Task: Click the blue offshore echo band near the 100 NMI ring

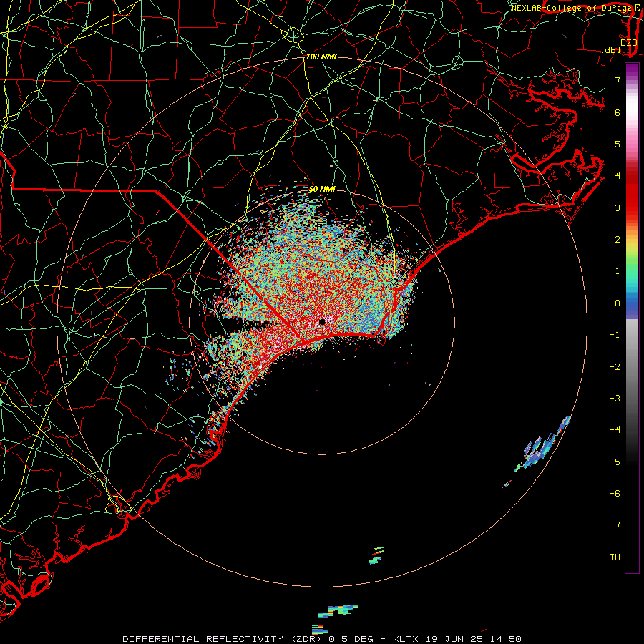Action: (542, 446)
